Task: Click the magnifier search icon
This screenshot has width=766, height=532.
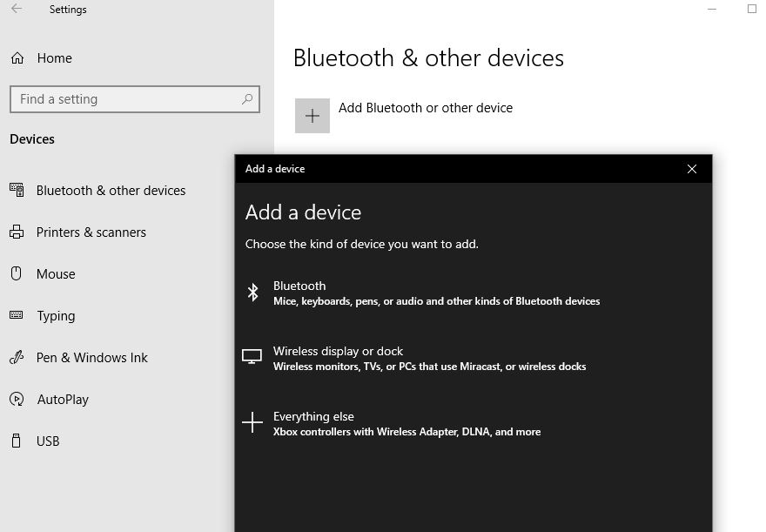Action: coord(247,99)
